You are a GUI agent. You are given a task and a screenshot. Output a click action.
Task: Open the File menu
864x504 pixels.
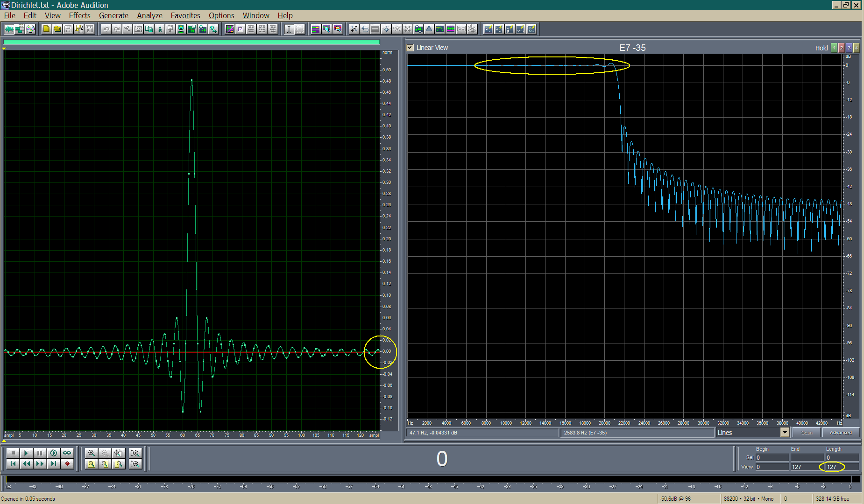[x=9, y=15]
